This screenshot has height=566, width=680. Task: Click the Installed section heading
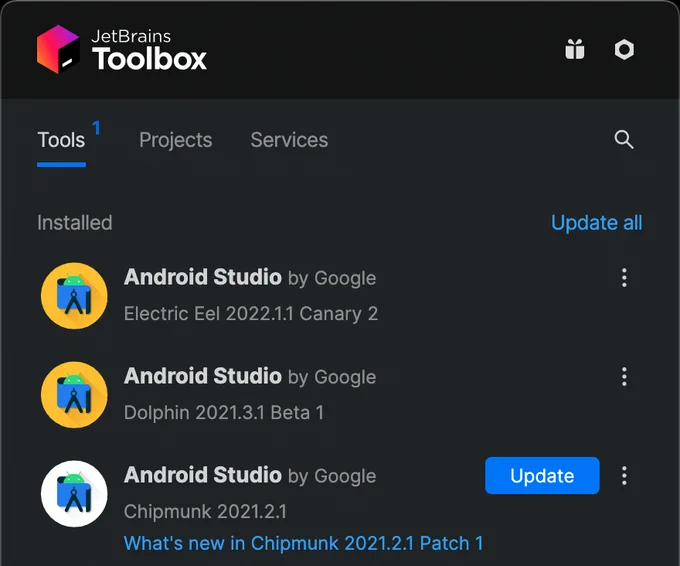(75, 223)
